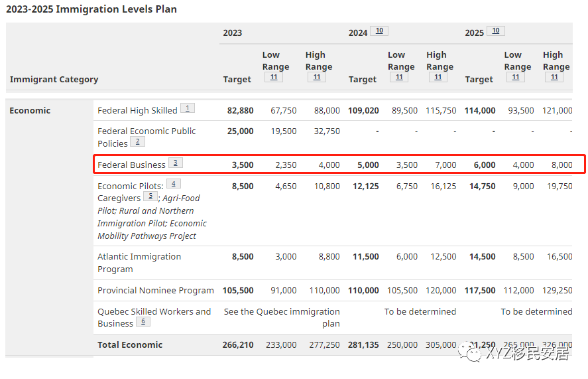This screenshot has height=379, width=588.
Task: Open footnote 11 under 2025 High Range
Action: (554, 77)
